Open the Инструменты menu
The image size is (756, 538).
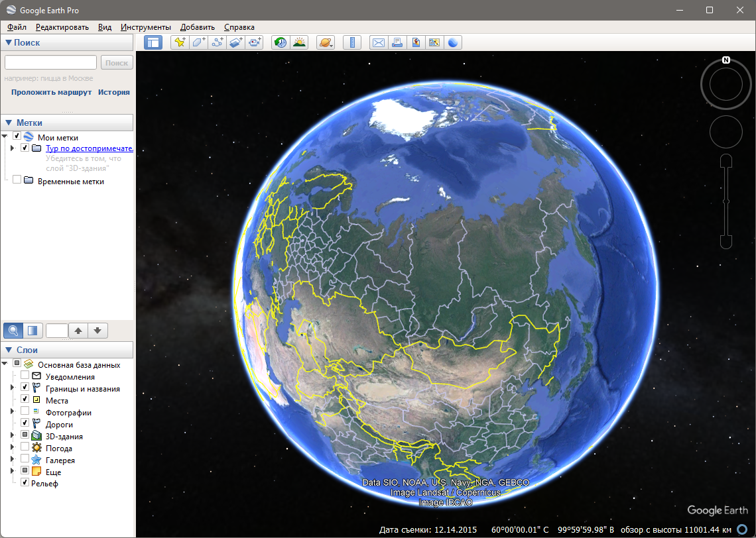[145, 27]
